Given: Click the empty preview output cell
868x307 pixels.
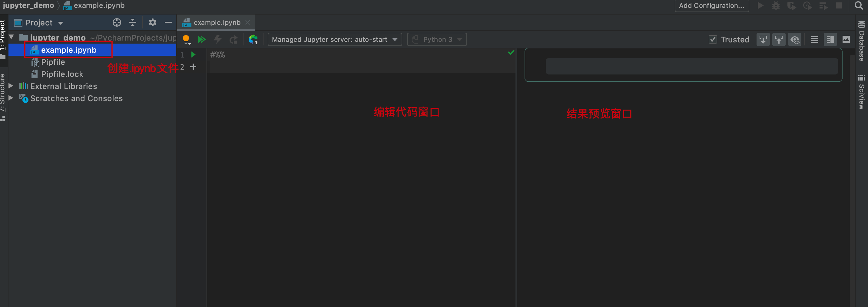Looking at the screenshot, I should click(x=692, y=66).
